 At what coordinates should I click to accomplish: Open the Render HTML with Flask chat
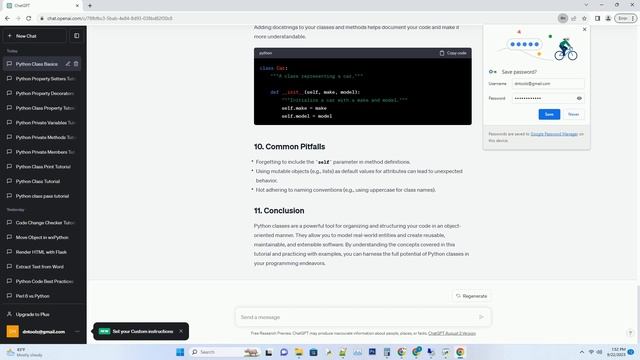click(x=43, y=252)
